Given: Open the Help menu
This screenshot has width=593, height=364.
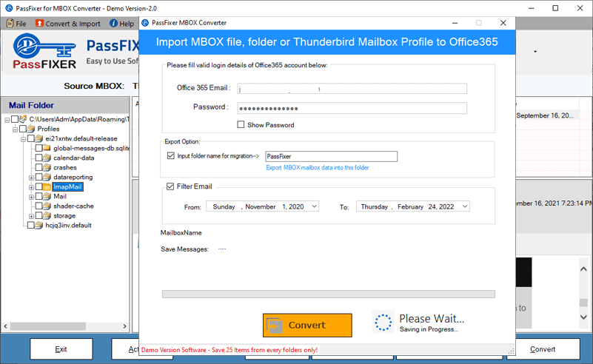Looking at the screenshot, I should pos(121,24).
